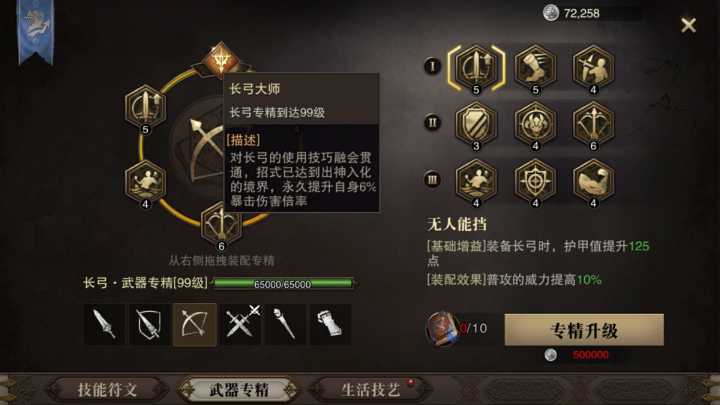The height and width of the screenshot is (405, 720).
Task: Select the dual swords weapon icon
Action: click(240, 324)
